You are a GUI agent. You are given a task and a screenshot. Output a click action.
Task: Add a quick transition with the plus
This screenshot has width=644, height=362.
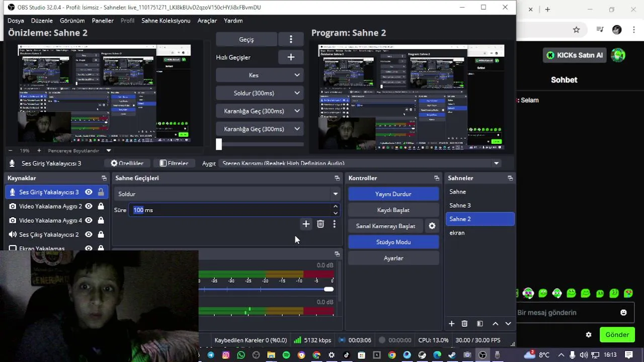point(291,57)
